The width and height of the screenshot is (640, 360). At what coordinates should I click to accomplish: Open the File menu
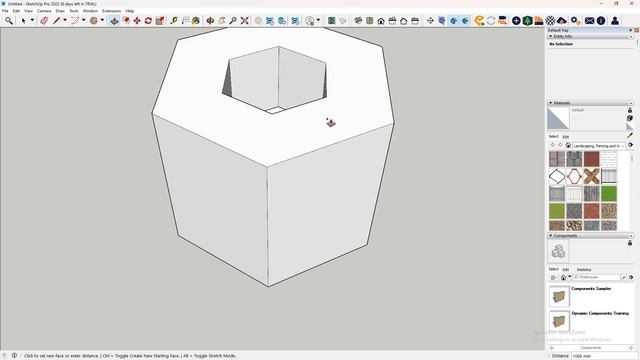[5, 11]
